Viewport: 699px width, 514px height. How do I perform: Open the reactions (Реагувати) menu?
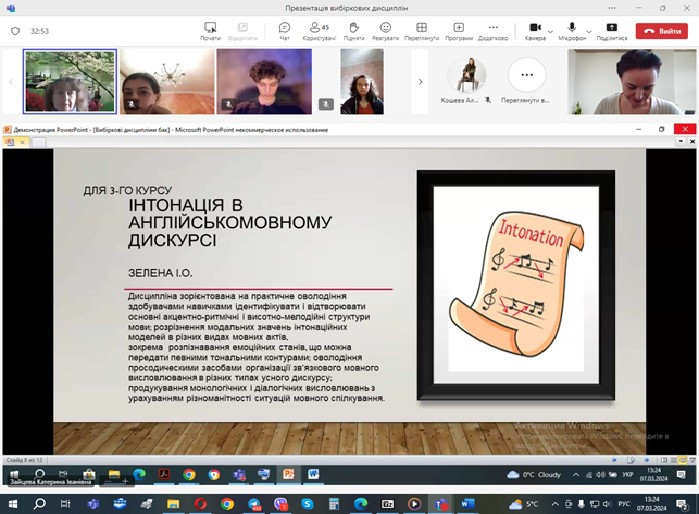tap(386, 30)
